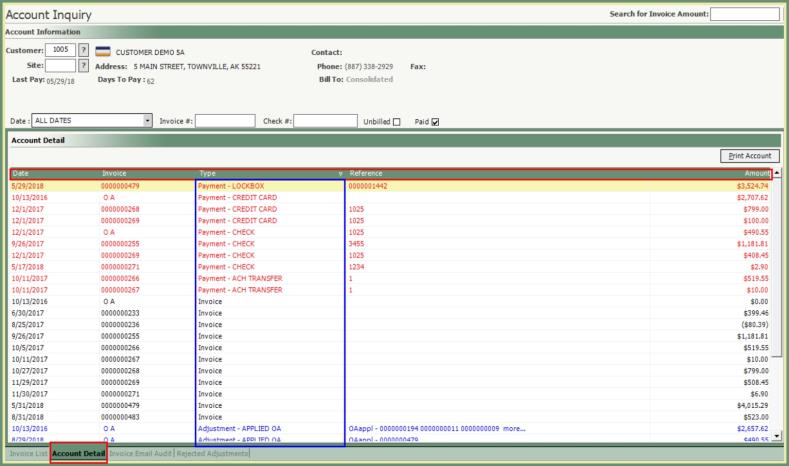Uncheck the Paid checkbox

pyautogui.click(x=435, y=122)
